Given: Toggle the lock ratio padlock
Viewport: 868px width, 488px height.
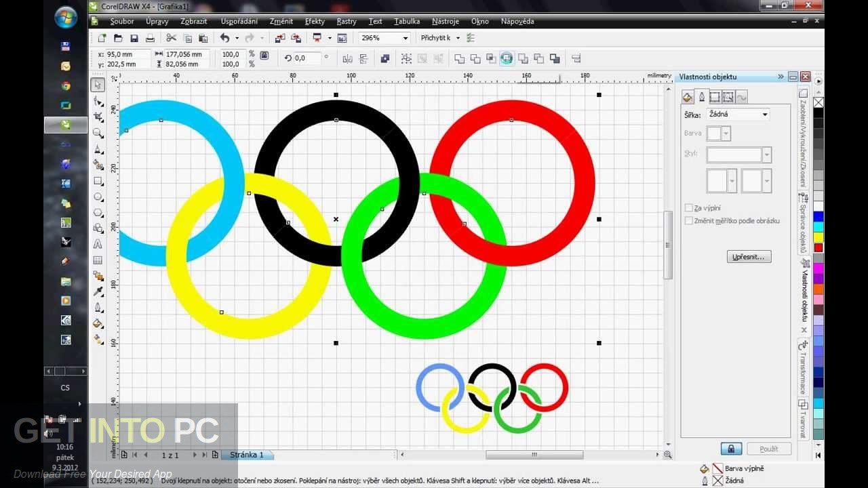Looking at the screenshot, I should [x=264, y=56].
